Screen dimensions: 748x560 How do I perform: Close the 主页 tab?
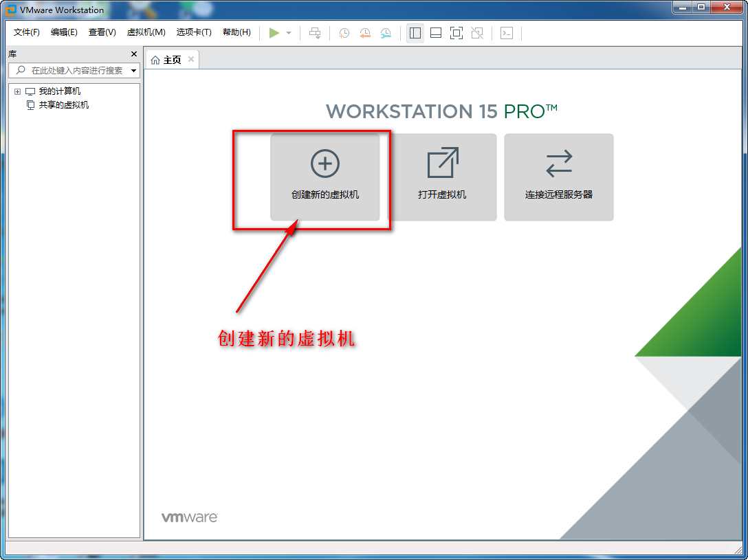pos(191,59)
